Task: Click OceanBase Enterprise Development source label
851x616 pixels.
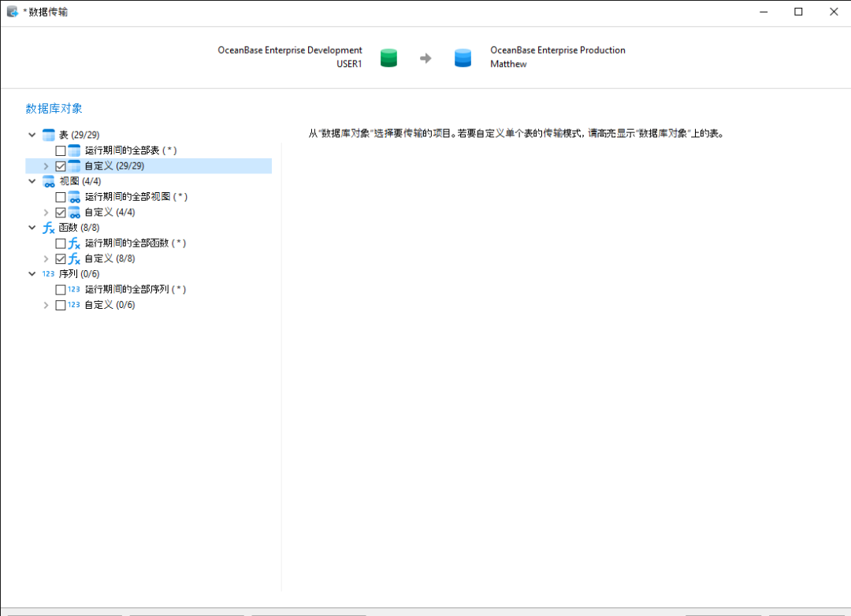Action: (x=290, y=50)
